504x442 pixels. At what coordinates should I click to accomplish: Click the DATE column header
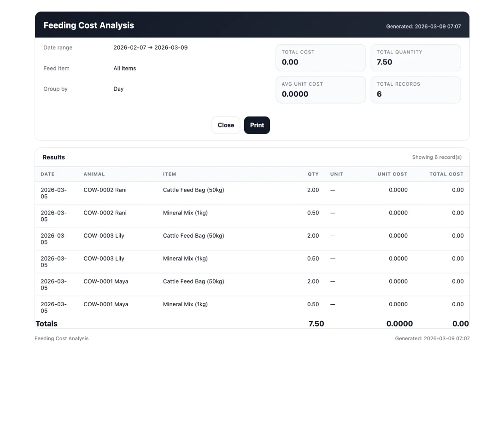point(47,174)
